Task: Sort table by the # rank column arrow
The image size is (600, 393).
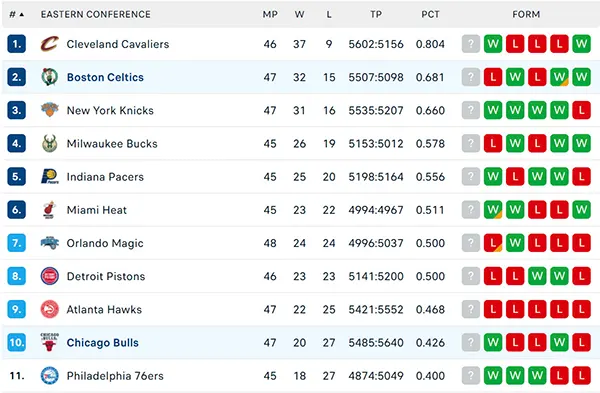Action: tap(21, 15)
